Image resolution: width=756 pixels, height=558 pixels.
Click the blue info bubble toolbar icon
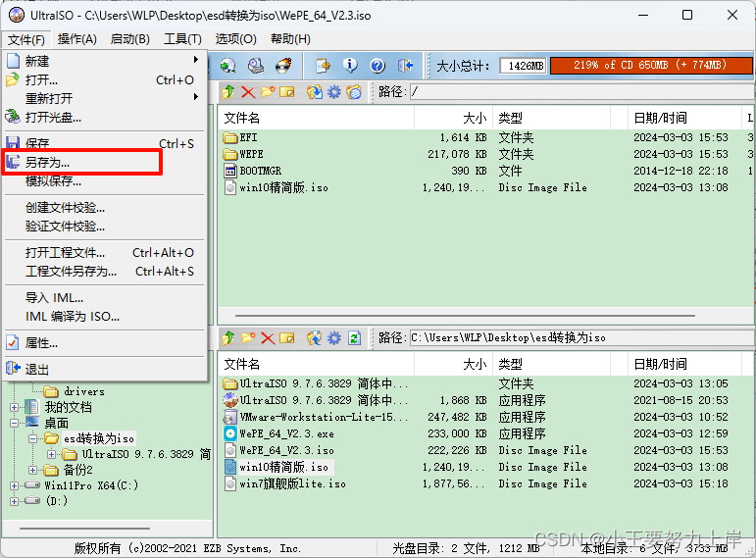pos(350,65)
